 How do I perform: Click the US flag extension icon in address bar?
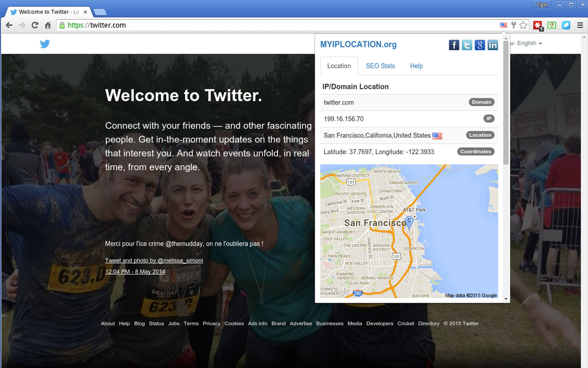tap(503, 25)
